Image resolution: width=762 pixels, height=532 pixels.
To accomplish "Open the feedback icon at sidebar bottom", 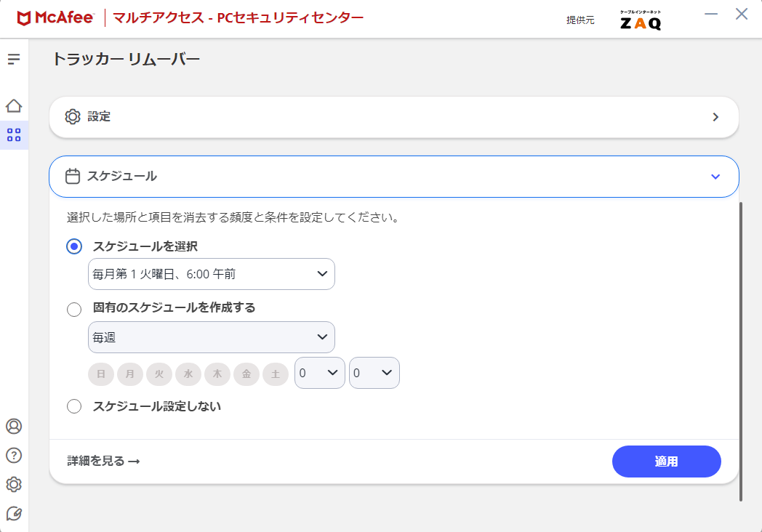I will pyautogui.click(x=14, y=514).
